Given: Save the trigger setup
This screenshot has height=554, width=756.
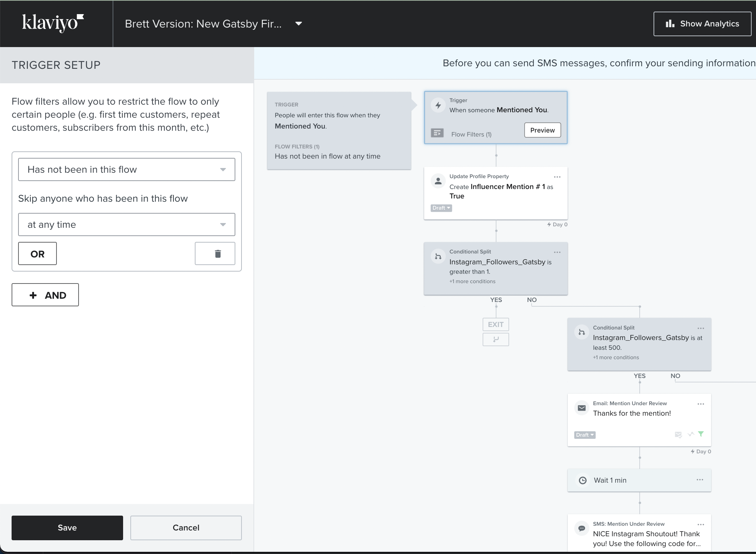Looking at the screenshot, I should [67, 528].
